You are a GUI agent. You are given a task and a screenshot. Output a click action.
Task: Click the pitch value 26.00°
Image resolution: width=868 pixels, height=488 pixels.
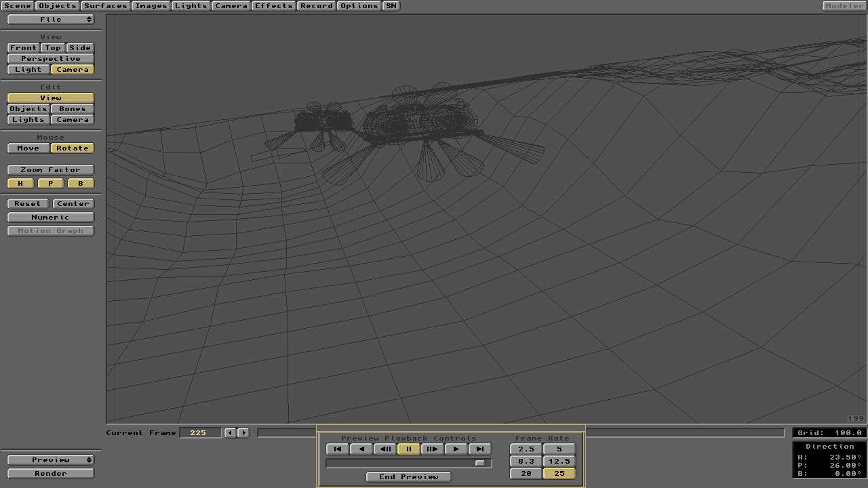click(845, 465)
